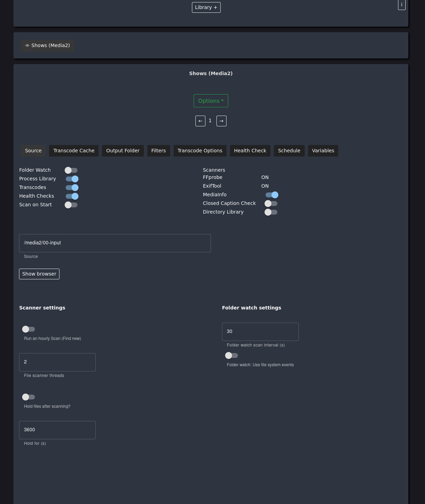Enable the Scan on Start switch
The width and height of the screenshot is (425, 504).
[71, 205]
